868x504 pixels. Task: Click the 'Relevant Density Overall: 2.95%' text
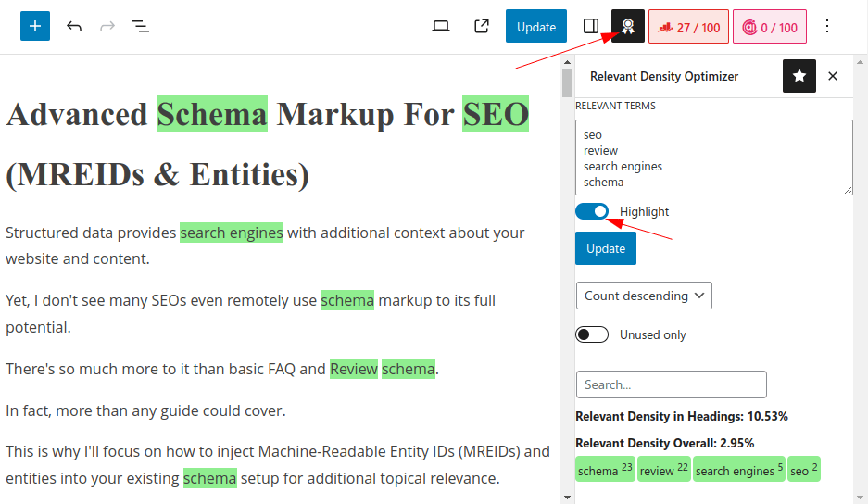665,443
